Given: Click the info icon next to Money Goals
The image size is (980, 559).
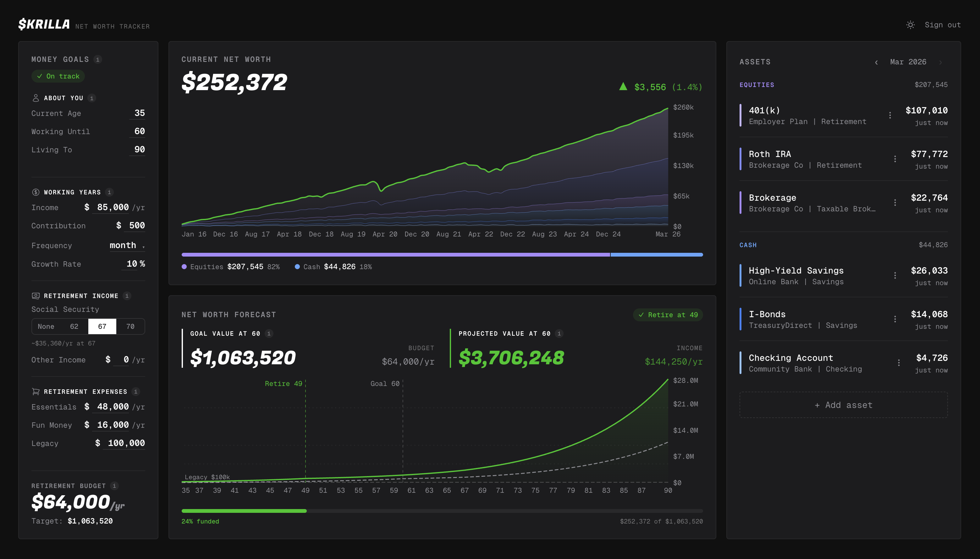Looking at the screenshot, I should (97, 59).
